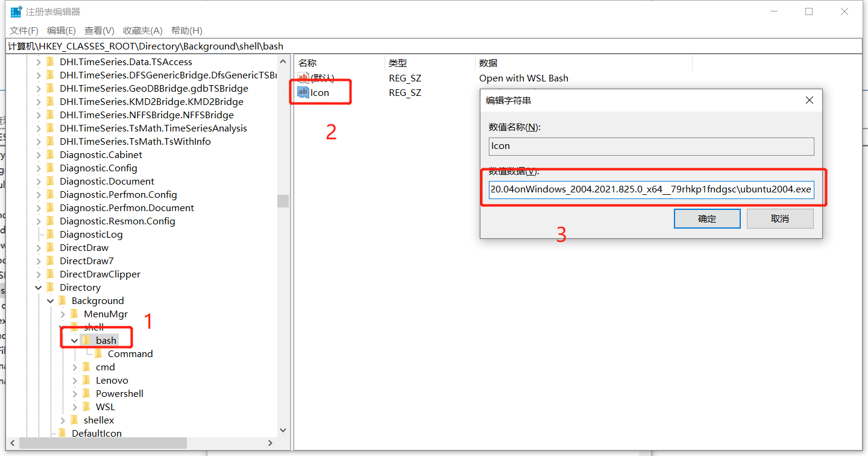Click the 'Open with WSL Bash' data cell
This screenshot has width=868, height=456.
(x=523, y=78)
